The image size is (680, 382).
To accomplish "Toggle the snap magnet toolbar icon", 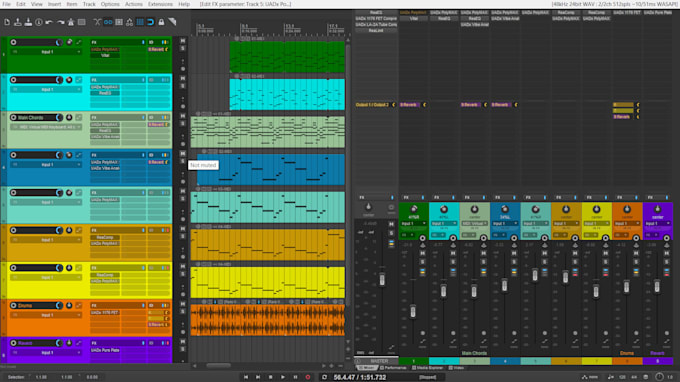I will pyautogui.click(x=150, y=22).
